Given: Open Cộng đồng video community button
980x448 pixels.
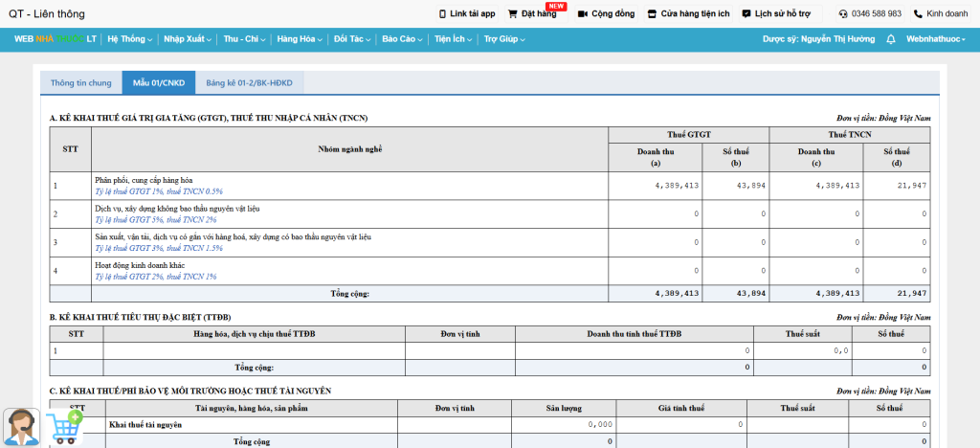Looking at the screenshot, I should coord(607,14).
